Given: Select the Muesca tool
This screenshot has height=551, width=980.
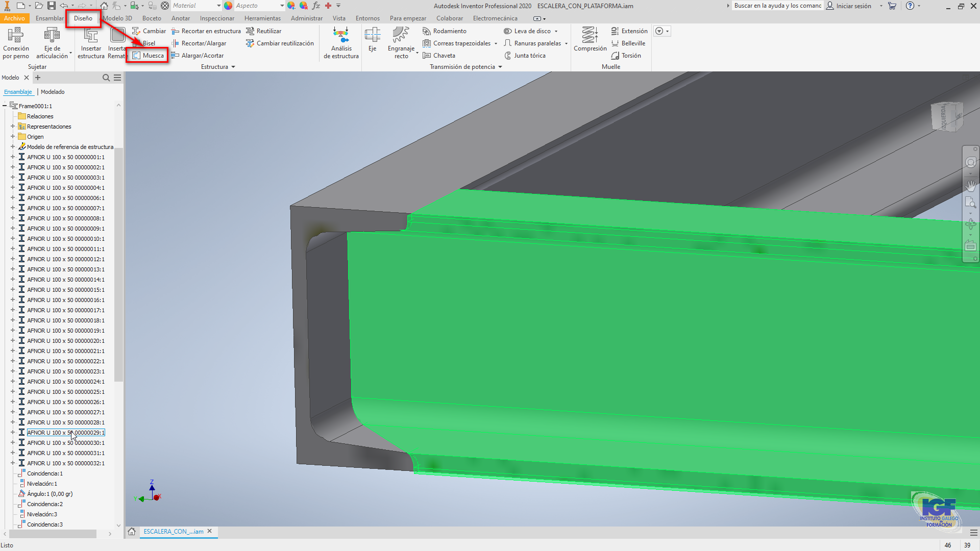Looking at the screenshot, I should (x=152, y=55).
